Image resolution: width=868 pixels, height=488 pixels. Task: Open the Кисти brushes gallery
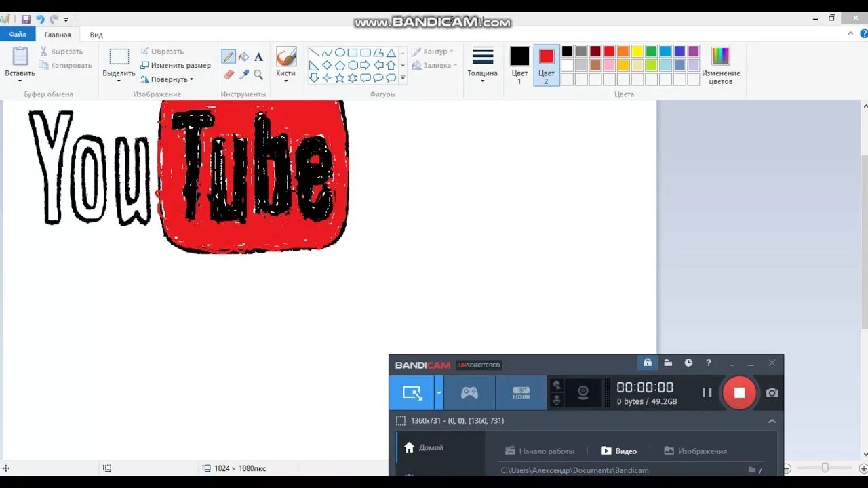pyautogui.click(x=286, y=65)
